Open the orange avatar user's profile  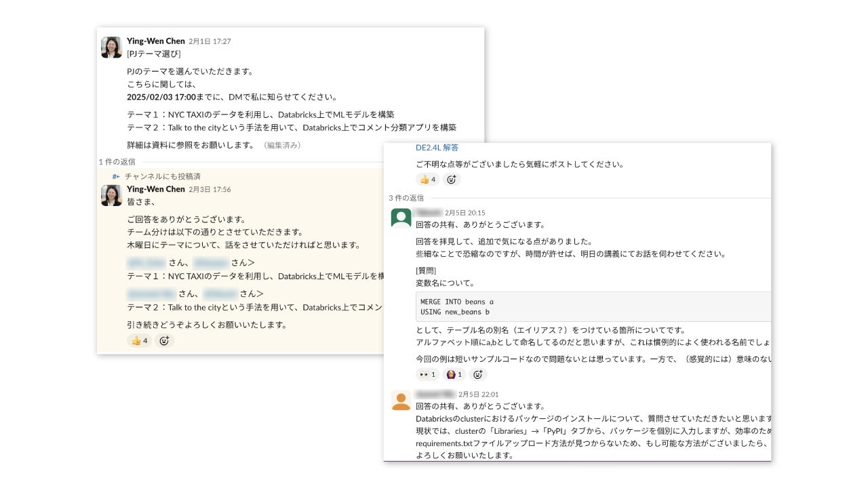pos(401,400)
